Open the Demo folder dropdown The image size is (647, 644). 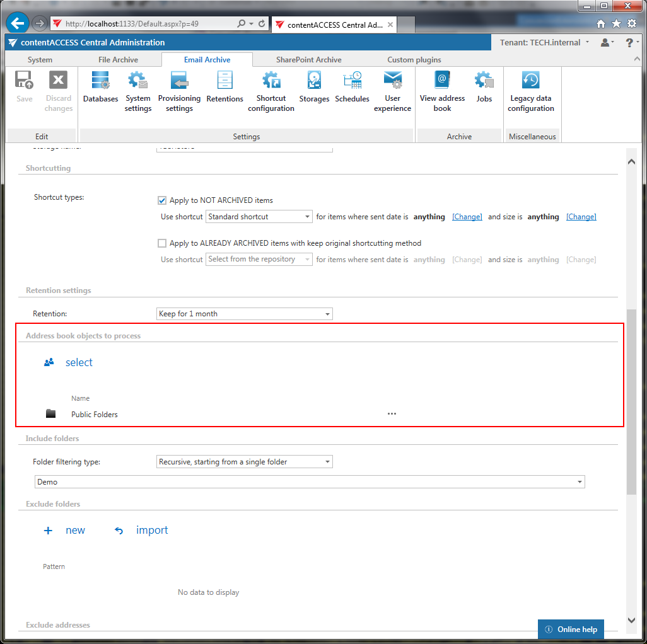tap(310, 482)
